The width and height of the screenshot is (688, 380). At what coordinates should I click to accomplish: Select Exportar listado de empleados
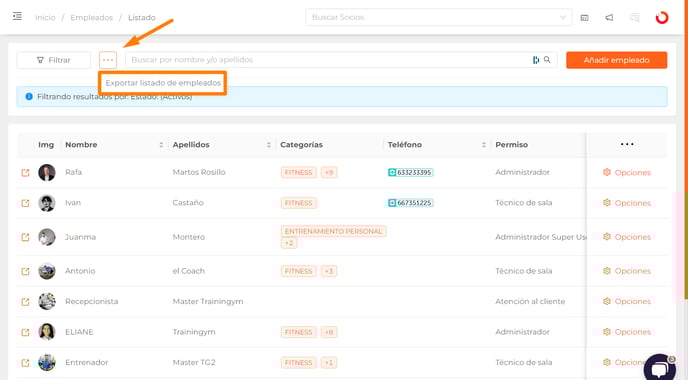163,83
